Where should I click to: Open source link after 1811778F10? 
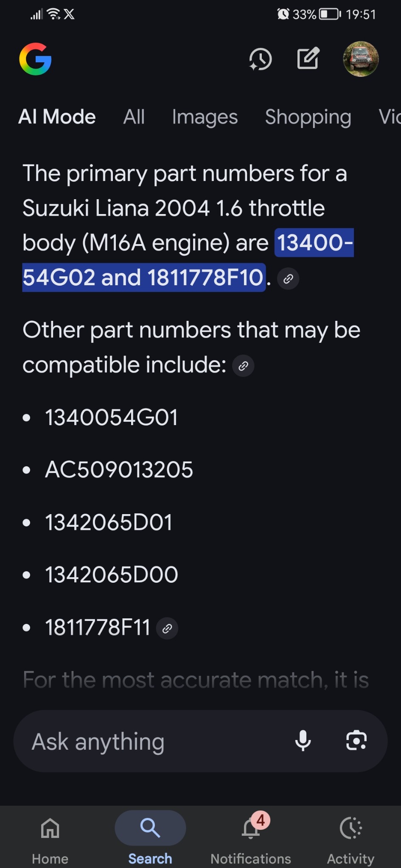tap(288, 279)
